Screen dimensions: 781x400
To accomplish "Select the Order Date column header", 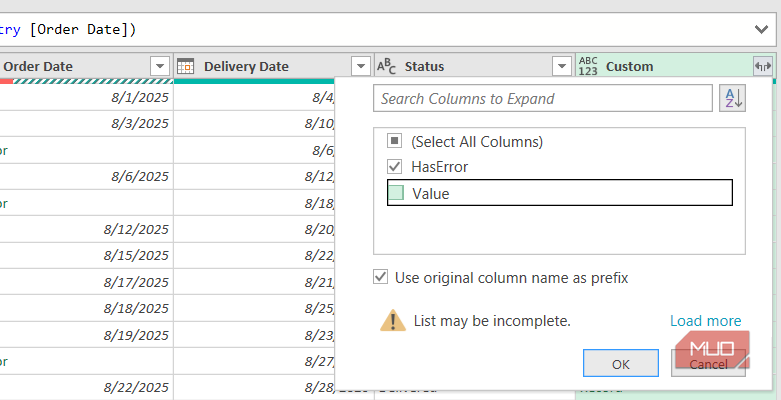I will tap(38, 66).
